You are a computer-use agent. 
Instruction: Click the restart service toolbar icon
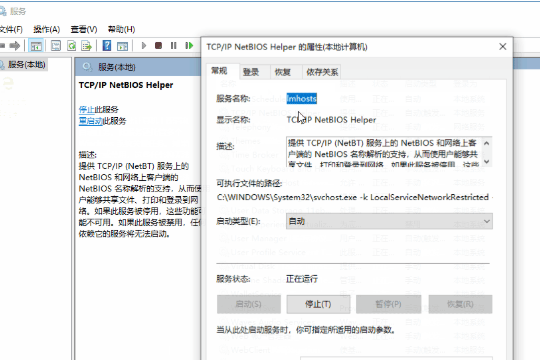[x=189, y=45]
